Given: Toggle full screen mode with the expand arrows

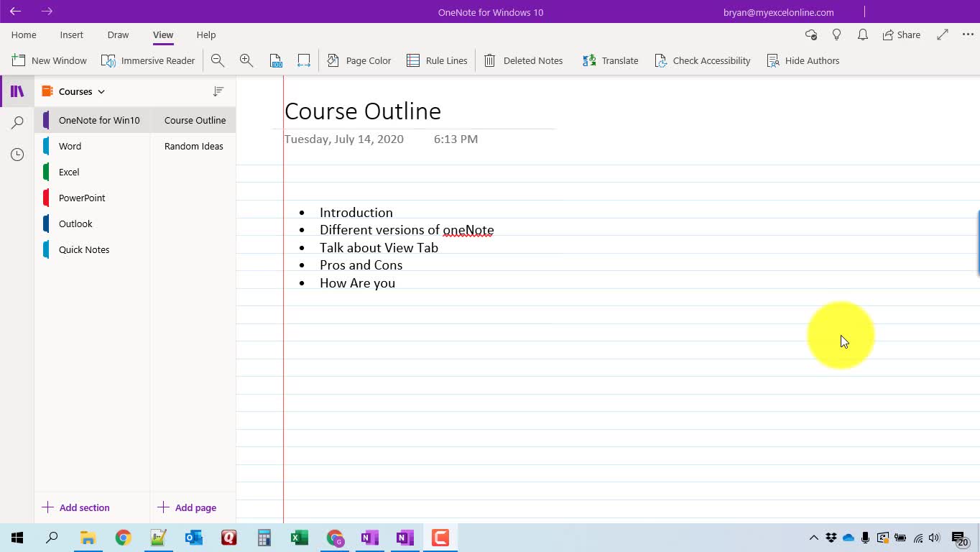Looking at the screenshot, I should pos(943,34).
